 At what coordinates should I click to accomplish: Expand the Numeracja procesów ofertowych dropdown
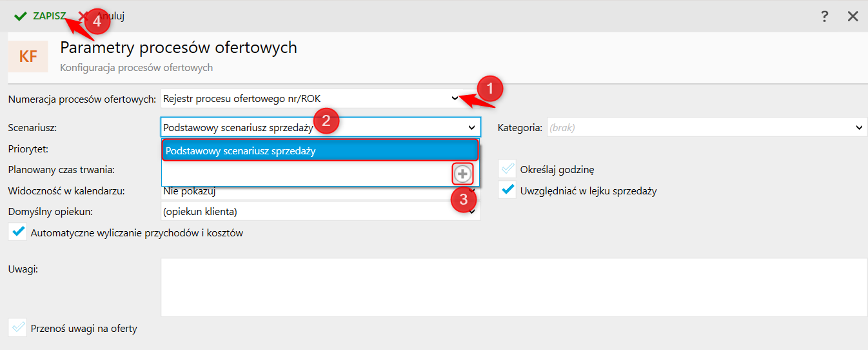455,98
